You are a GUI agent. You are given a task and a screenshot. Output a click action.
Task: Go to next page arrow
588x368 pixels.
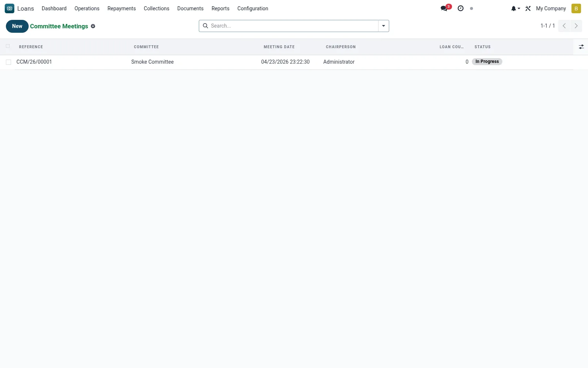(x=576, y=26)
